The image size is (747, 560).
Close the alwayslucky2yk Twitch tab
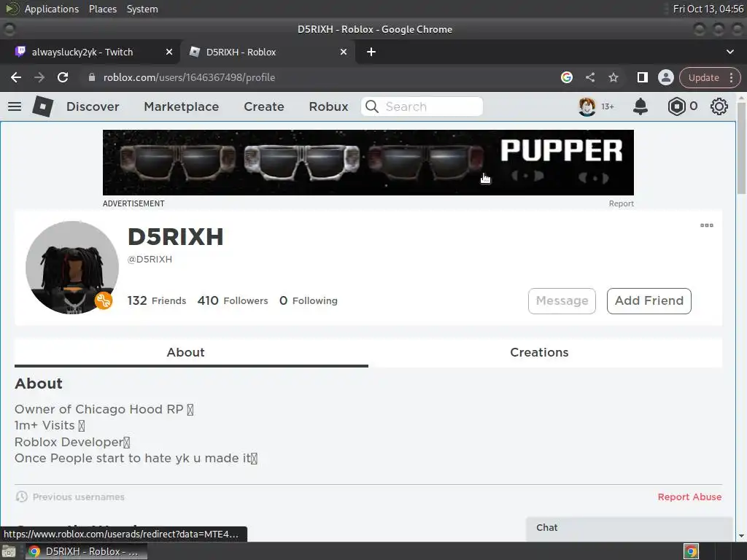click(169, 52)
